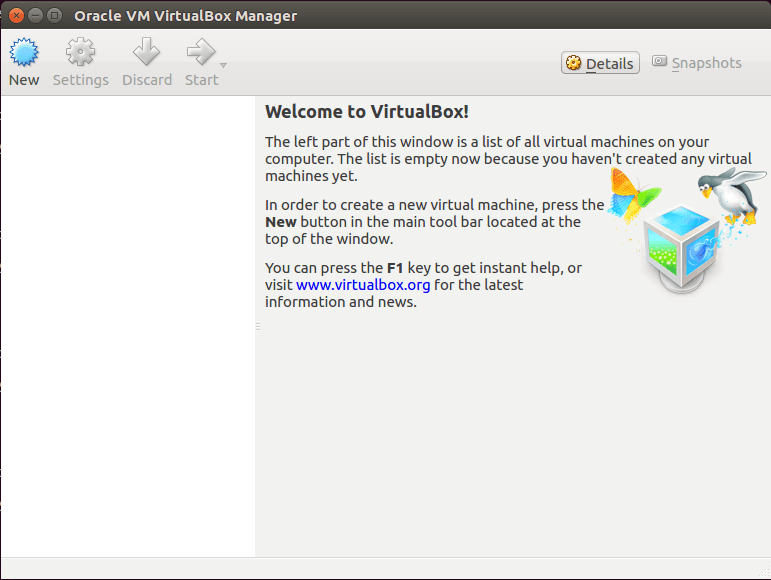
Task: Switch to the Snapshots view
Action: coord(697,63)
